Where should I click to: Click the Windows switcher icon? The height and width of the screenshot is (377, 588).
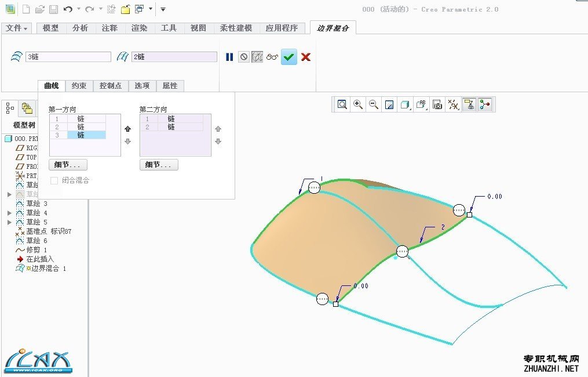139,9
